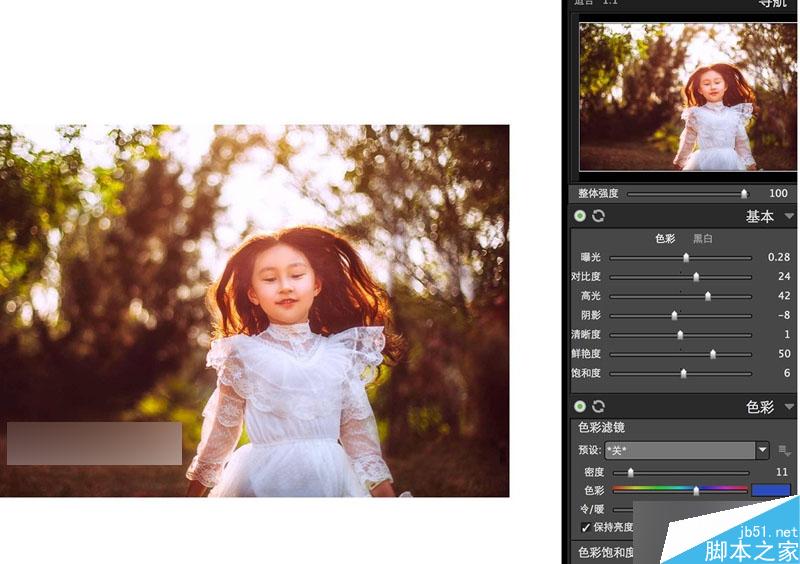The image size is (800, 564).
Task: Click the blue filter color swatch
Action: coord(771,491)
